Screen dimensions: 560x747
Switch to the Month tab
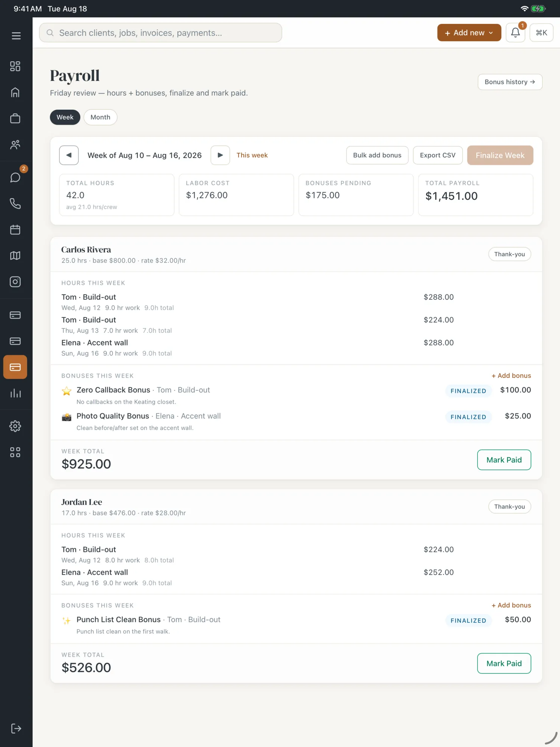click(x=100, y=117)
